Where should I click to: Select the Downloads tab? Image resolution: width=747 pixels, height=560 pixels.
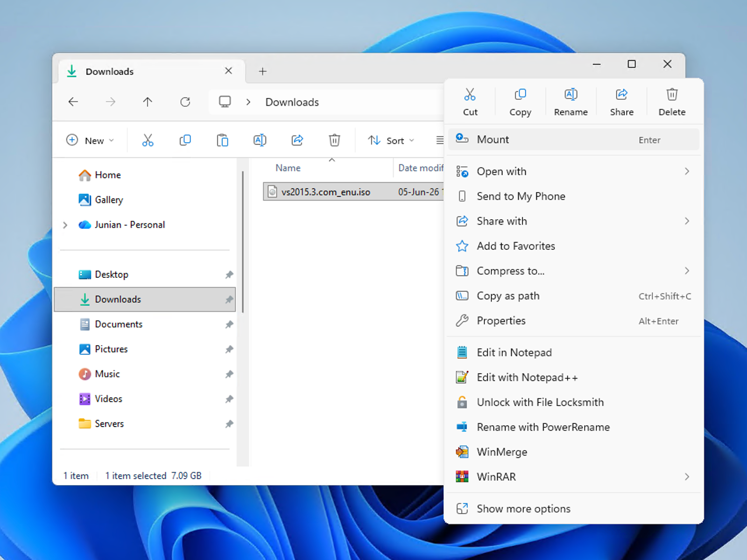coord(151,71)
